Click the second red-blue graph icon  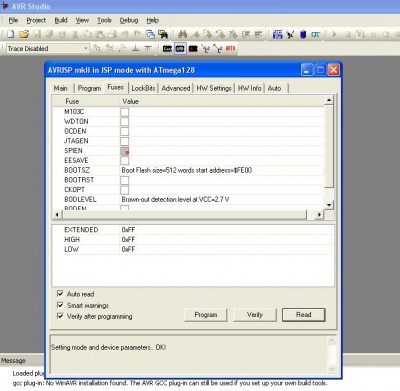pos(218,49)
